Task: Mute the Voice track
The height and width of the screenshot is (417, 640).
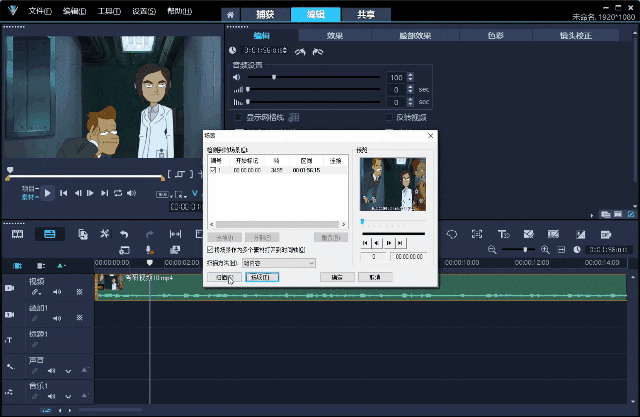Action: tap(51, 371)
